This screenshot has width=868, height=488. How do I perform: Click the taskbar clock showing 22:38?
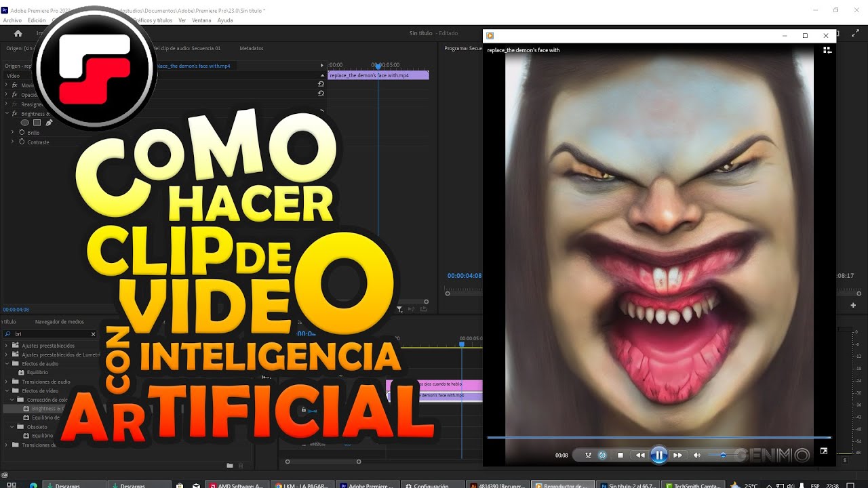[833, 485]
